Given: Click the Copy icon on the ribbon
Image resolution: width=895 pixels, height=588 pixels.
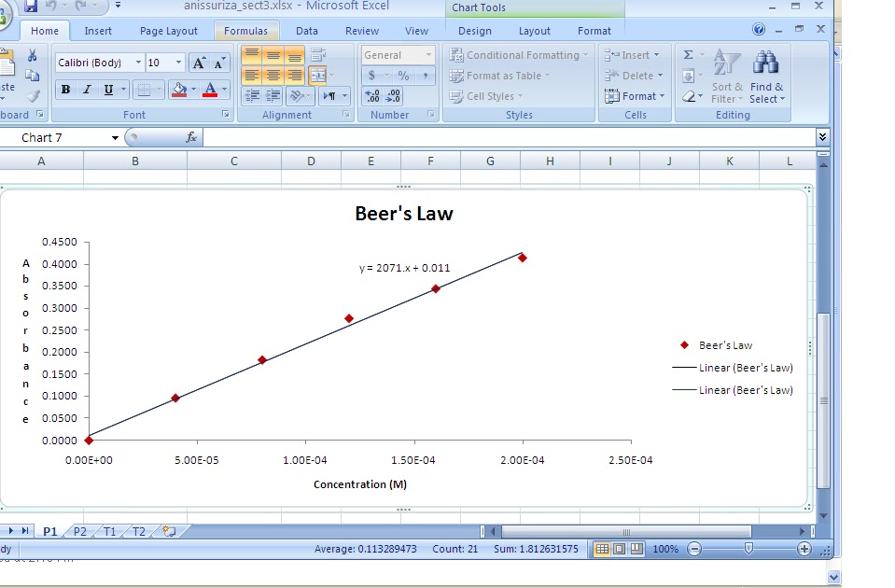Looking at the screenshot, I should 33,73.
